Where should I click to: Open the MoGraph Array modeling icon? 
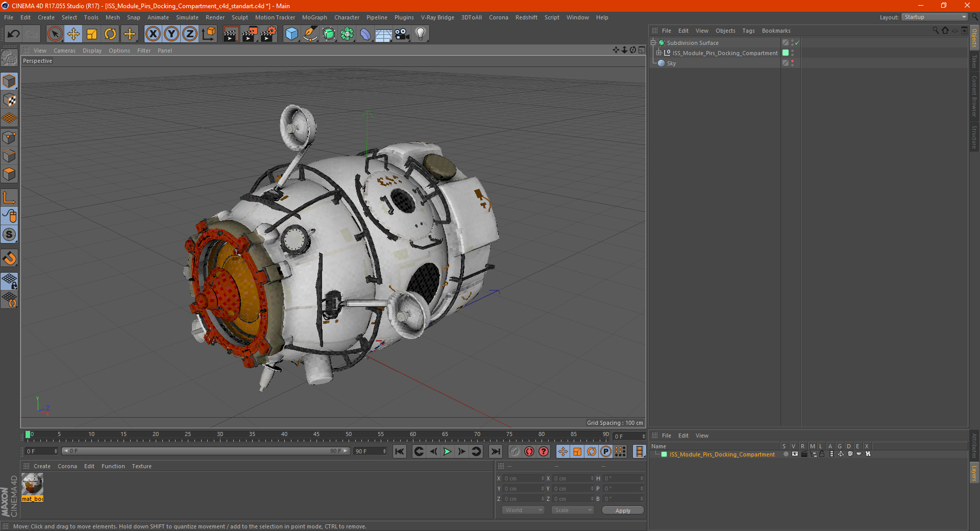[x=347, y=34]
